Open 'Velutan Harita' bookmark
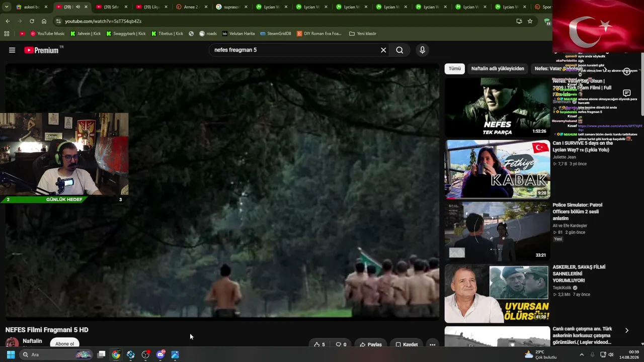644x362 pixels. [x=238, y=34]
